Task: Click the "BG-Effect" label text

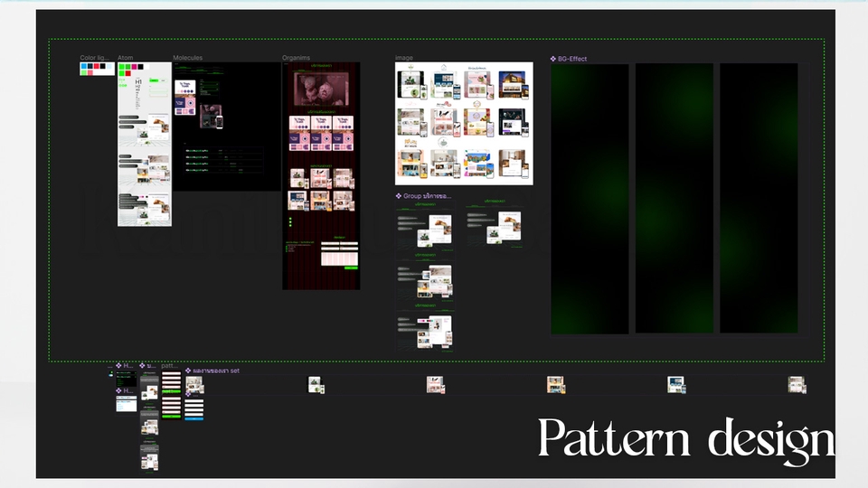Action: (572, 59)
